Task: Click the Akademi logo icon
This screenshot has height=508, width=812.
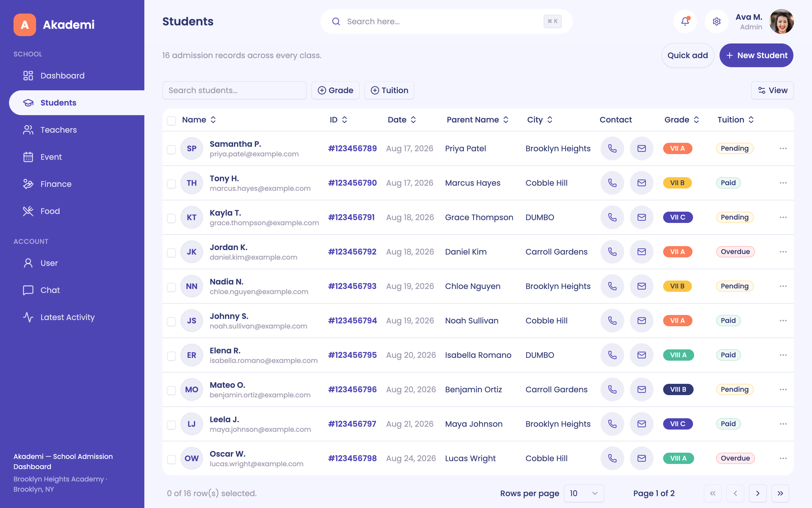Action: pyautogui.click(x=25, y=25)
